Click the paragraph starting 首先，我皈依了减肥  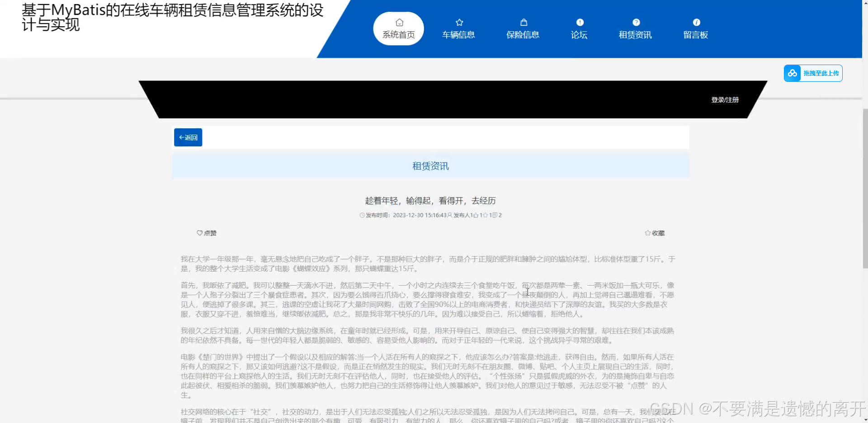click(428, 300)
